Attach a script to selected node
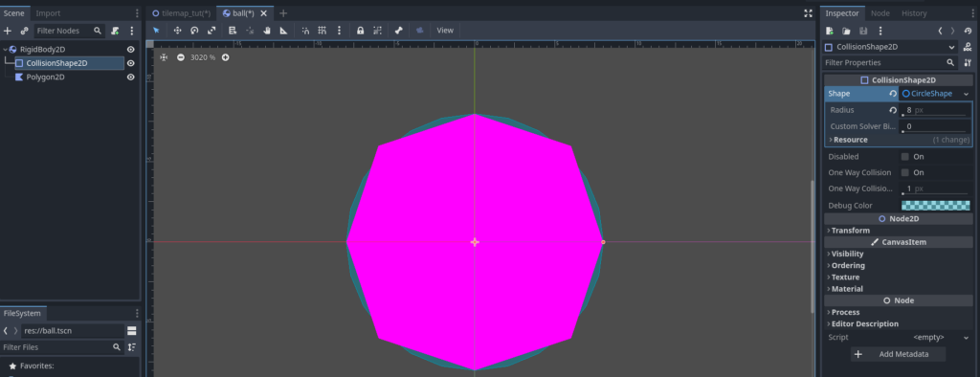This screenshot has width=980, height=377. pos(115,31)
